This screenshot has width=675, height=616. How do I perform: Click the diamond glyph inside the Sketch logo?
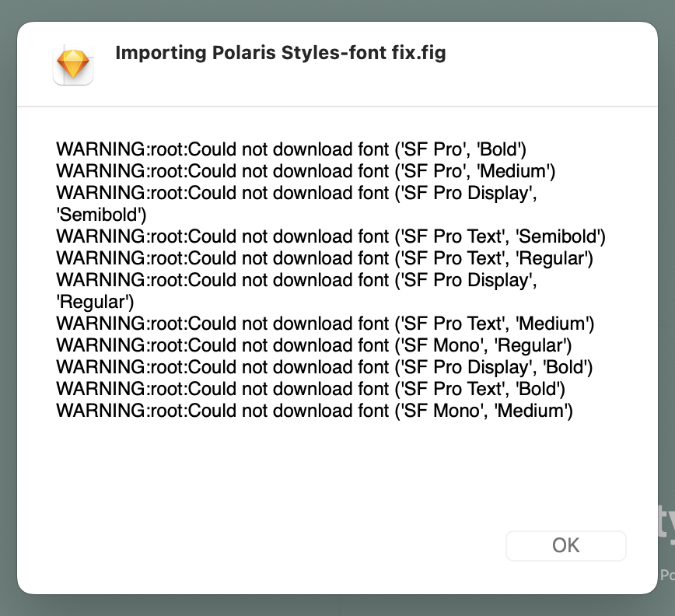(72, 64)
